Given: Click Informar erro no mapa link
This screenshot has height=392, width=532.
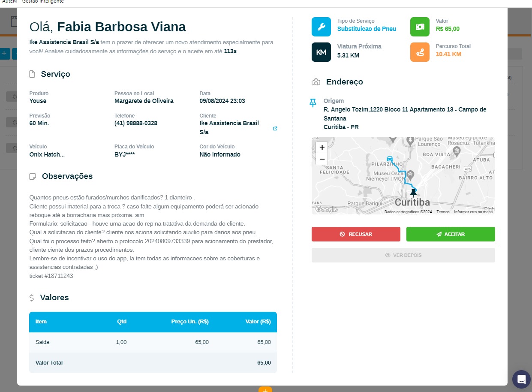Looking at the screenshot, I should click(473, 212).
